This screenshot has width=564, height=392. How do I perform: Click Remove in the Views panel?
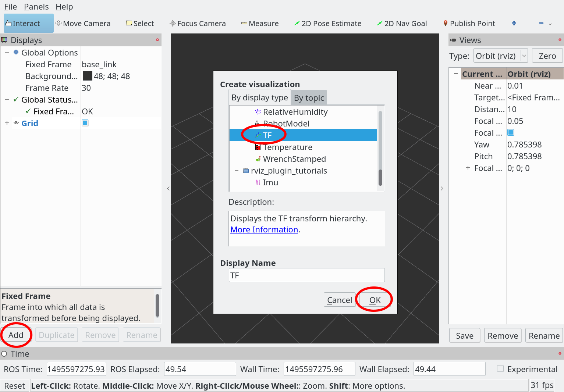(503, 335)
